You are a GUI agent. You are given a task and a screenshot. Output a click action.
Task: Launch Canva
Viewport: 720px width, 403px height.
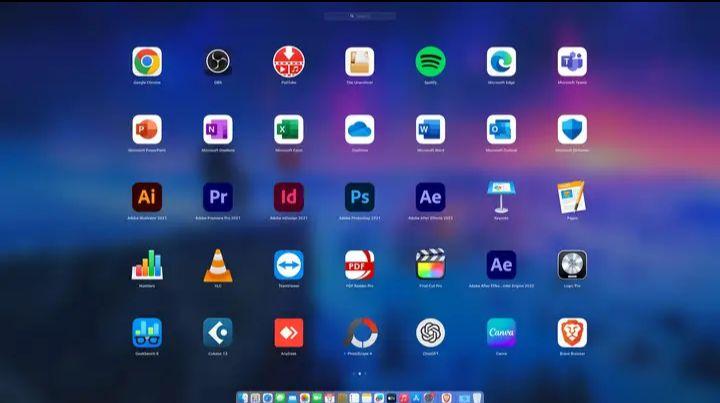click(501, 333)
